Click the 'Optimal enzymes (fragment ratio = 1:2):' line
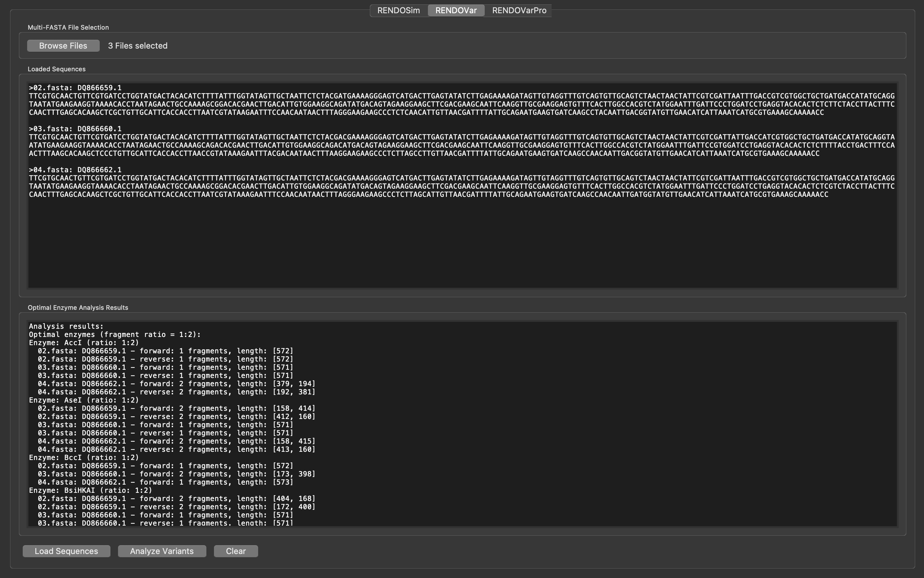Viewport: 924px width, 578px height. [x=115, y=334]
